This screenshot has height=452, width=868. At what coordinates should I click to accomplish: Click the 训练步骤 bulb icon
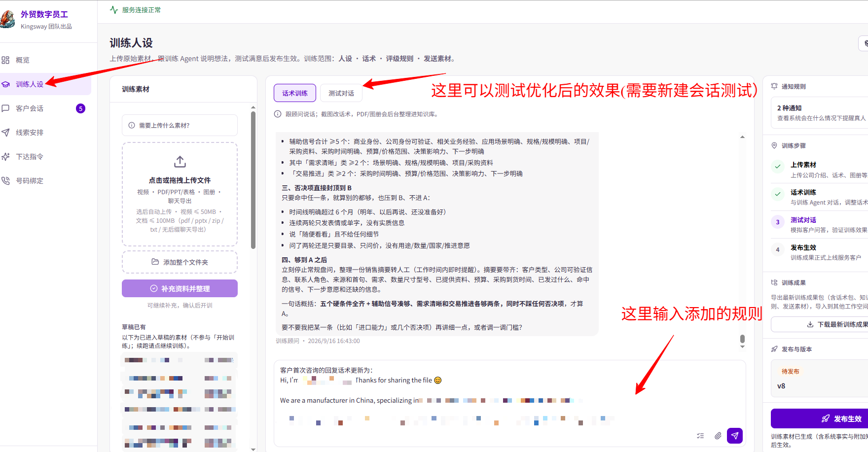[x=774, y=145]
